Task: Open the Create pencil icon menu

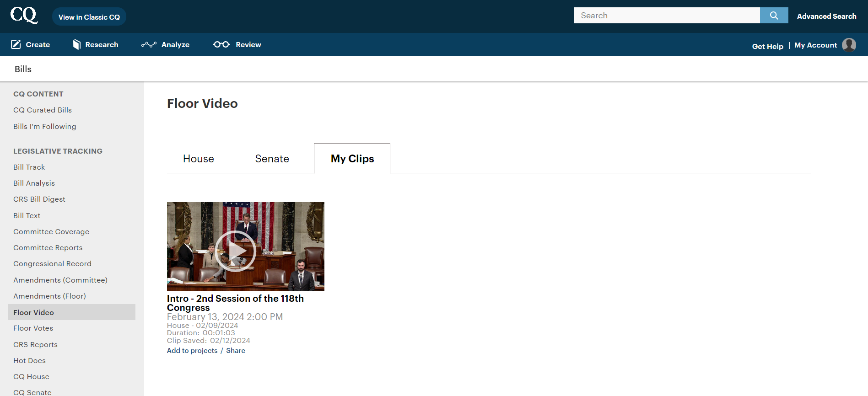Action: (x=16, y=44)
